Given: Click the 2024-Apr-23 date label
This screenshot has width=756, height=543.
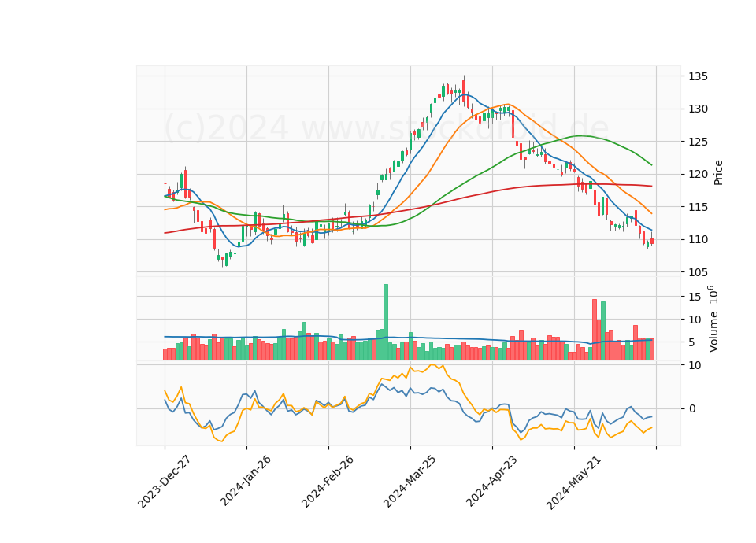Looking at the screenshot, I should click(x=491, y=481).
